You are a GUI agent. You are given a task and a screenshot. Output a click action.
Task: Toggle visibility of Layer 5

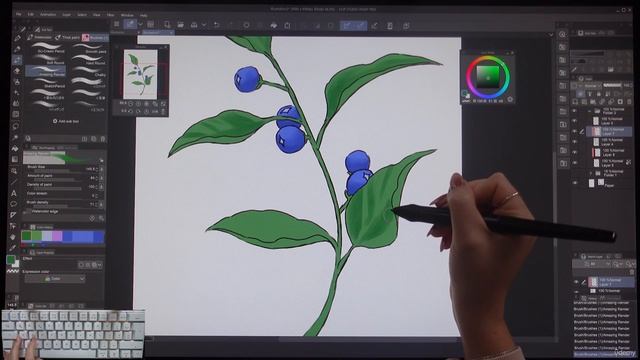[x=574, y=163]
